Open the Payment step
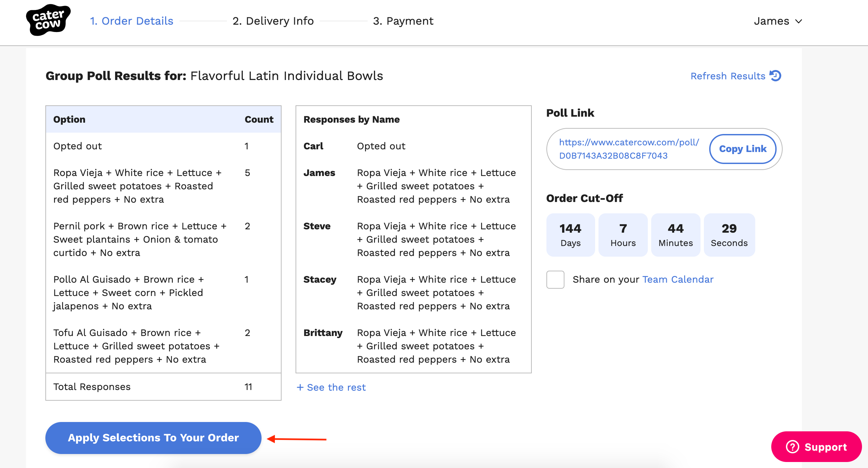The width and height of the screenshot is (868, 468). click(x=403, y=21)
